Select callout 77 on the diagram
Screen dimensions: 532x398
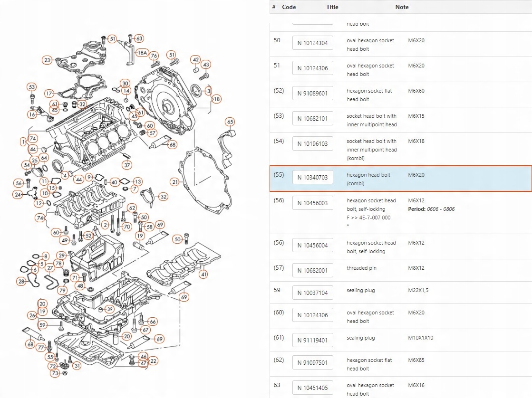41,347
